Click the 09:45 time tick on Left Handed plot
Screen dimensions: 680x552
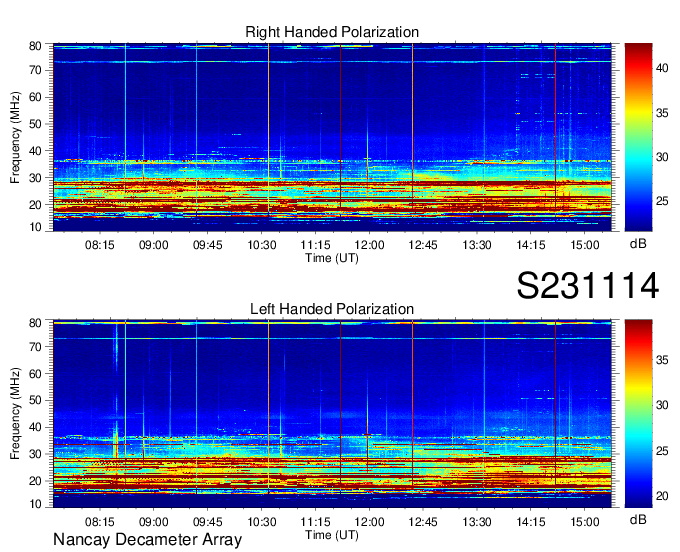207,522
